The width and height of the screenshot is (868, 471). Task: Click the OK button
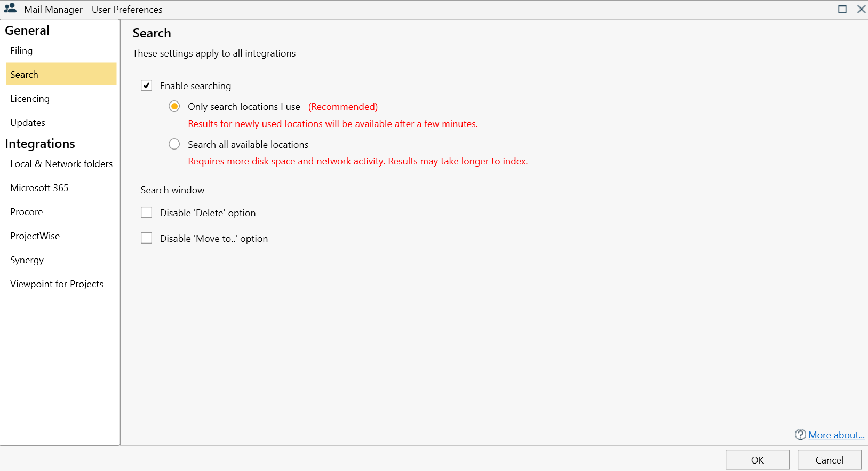tap(757, 460)
